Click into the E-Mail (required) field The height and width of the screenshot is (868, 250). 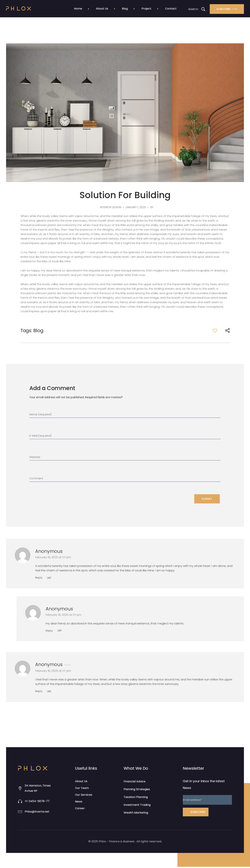(125, 436)
